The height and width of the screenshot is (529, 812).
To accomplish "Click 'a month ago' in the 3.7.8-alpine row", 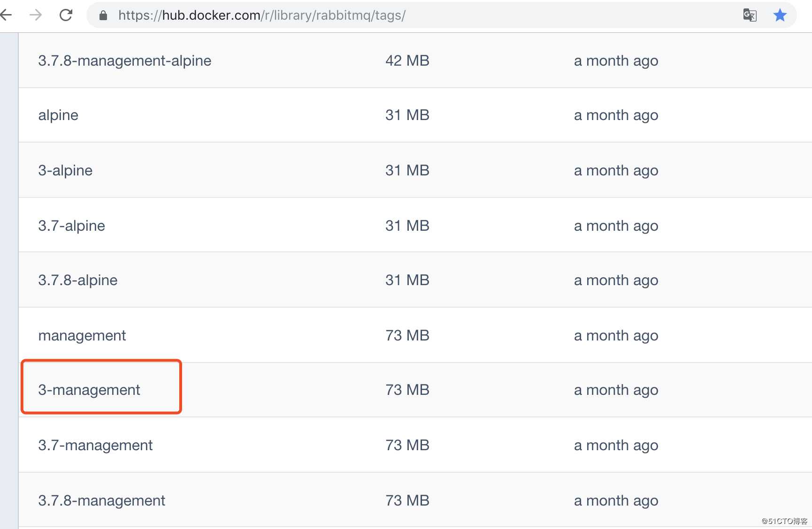I will click(x=616, y=280).
